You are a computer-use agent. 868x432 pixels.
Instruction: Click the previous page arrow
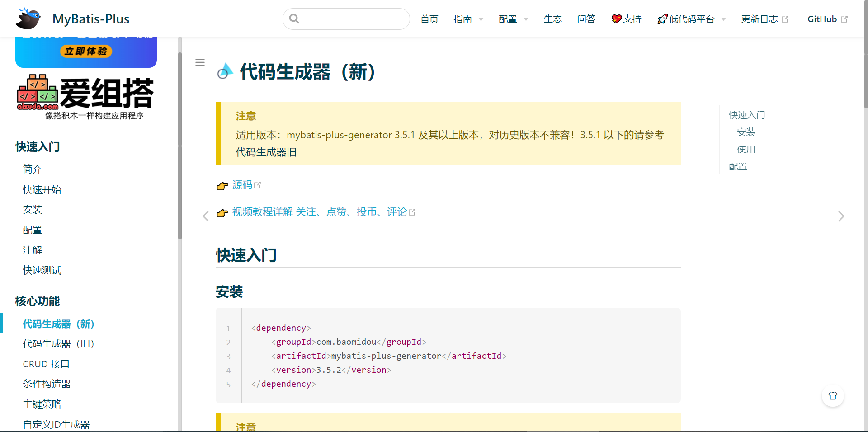[x=205, y=216]
